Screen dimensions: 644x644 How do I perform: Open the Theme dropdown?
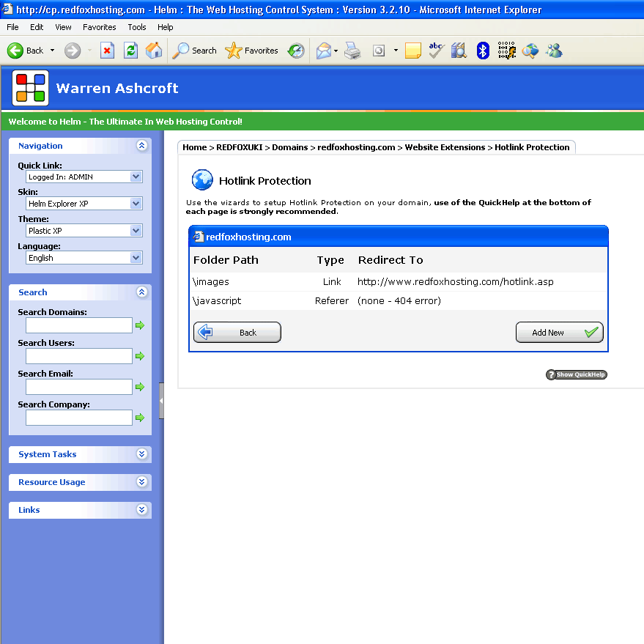[x=84, y=230]
